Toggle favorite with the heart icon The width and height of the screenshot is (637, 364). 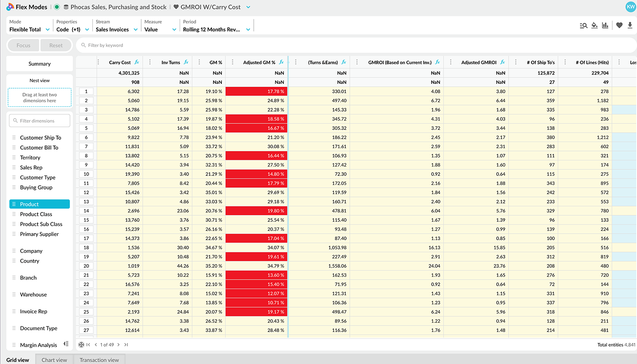click(x=619, y=25)
